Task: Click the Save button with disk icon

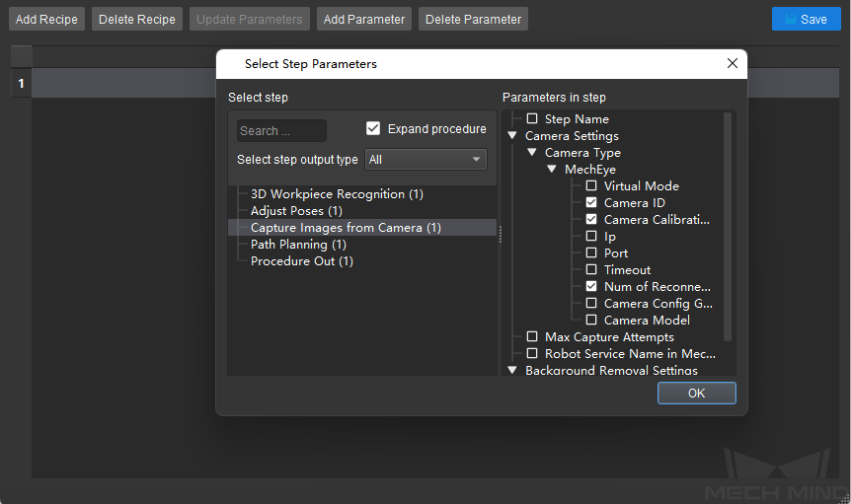Action: click(806, 19)
